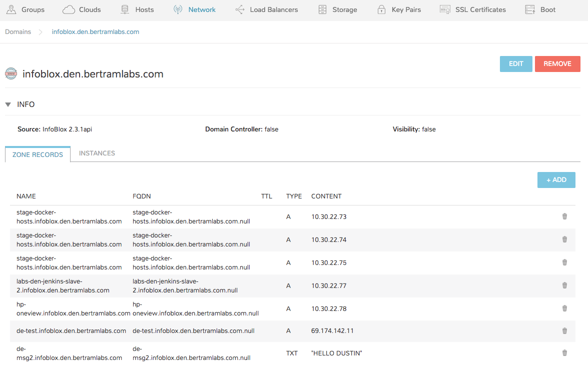588x378 pixels.
Task: Click the TYPE column header
Action: [294, 196]
